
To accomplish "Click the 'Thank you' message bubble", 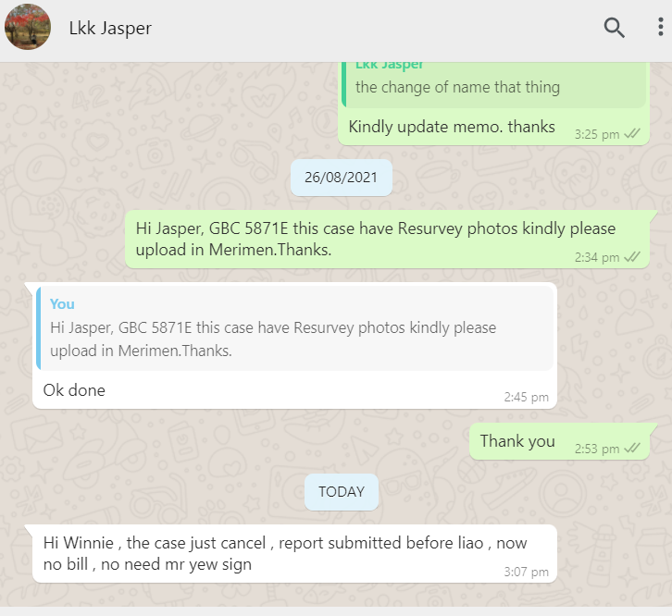I will point(559,441).
